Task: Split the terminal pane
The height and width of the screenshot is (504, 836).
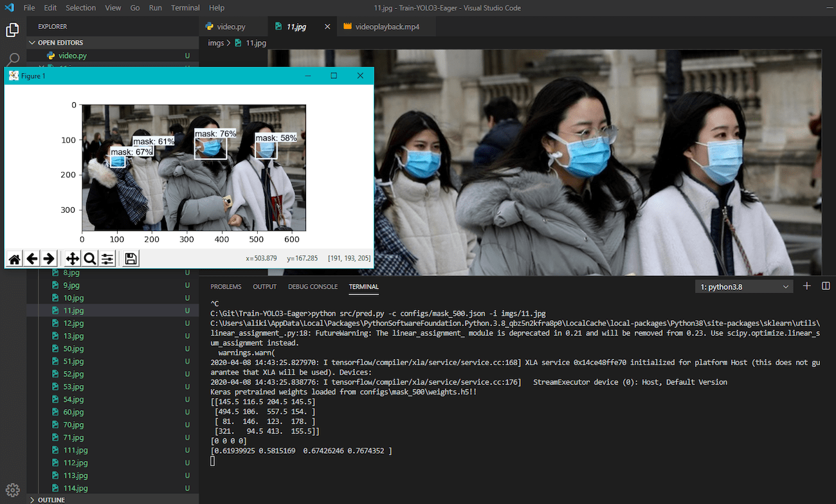Action: click(826, 286)
